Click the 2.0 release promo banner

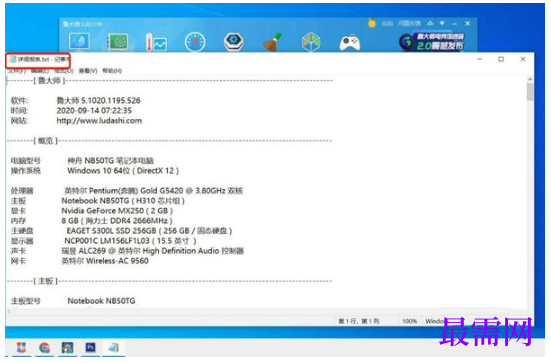(x=432, y=41)
